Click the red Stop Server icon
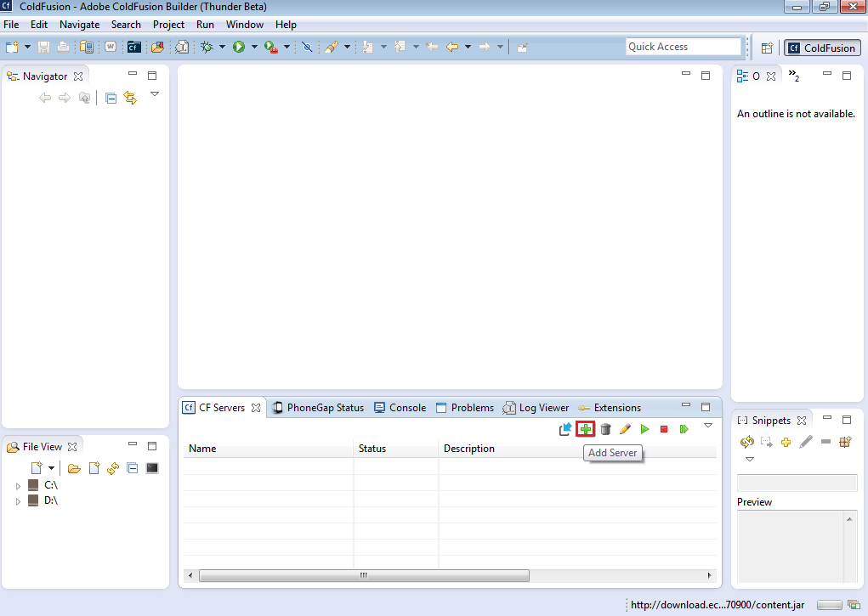868x616 pixels. tap(664, 429)
